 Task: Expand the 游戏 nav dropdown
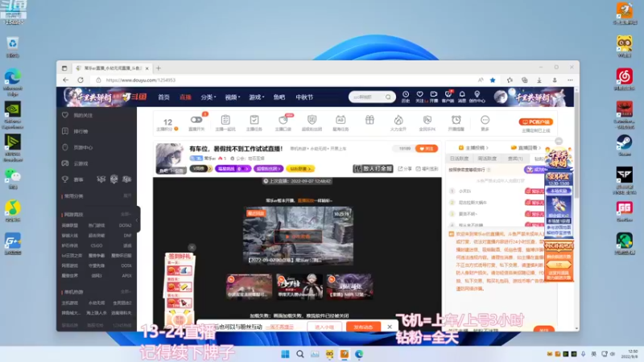(x=256, y=97)
